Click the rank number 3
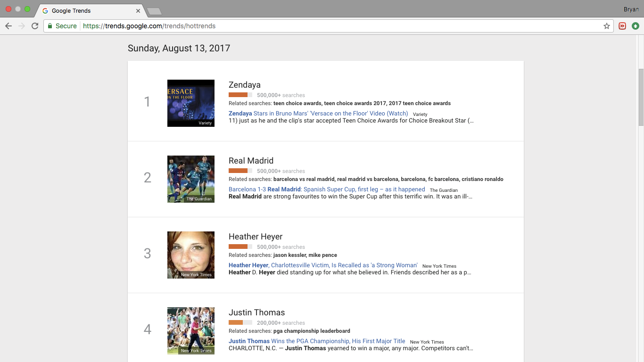644x362 pixels. pyautogui.click(x=147, y=254)
